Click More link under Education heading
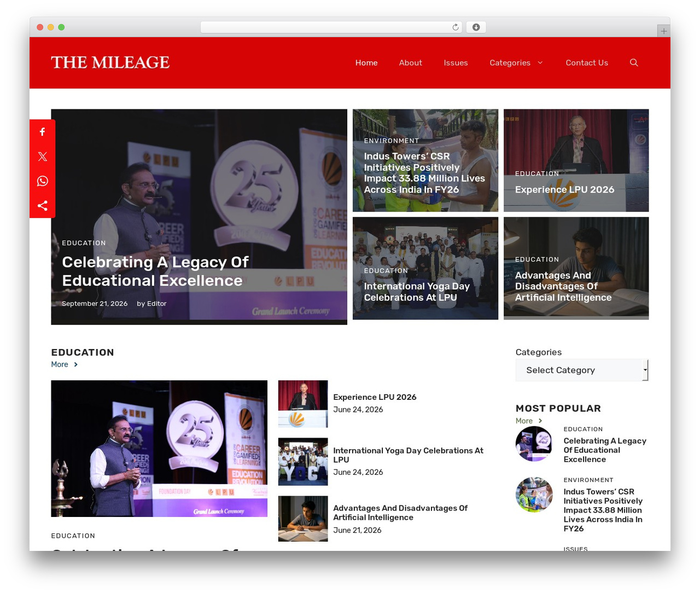 (x=60, y=364)
